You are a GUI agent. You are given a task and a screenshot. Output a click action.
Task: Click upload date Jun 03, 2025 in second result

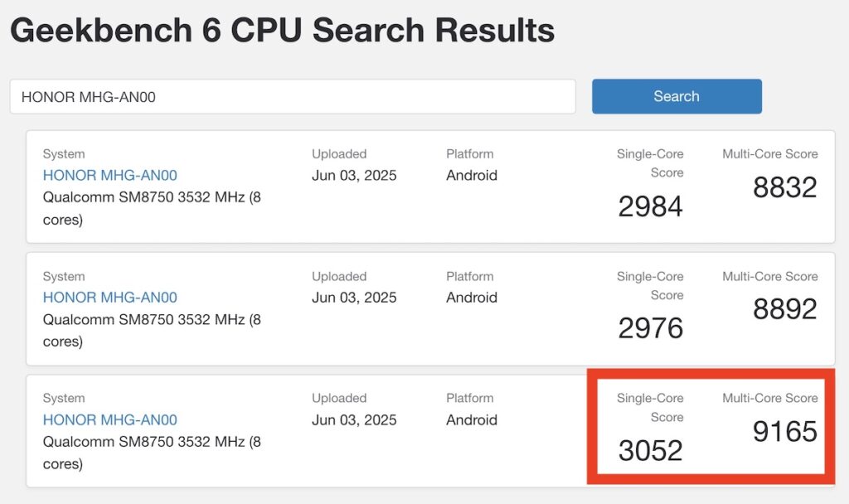354,298
